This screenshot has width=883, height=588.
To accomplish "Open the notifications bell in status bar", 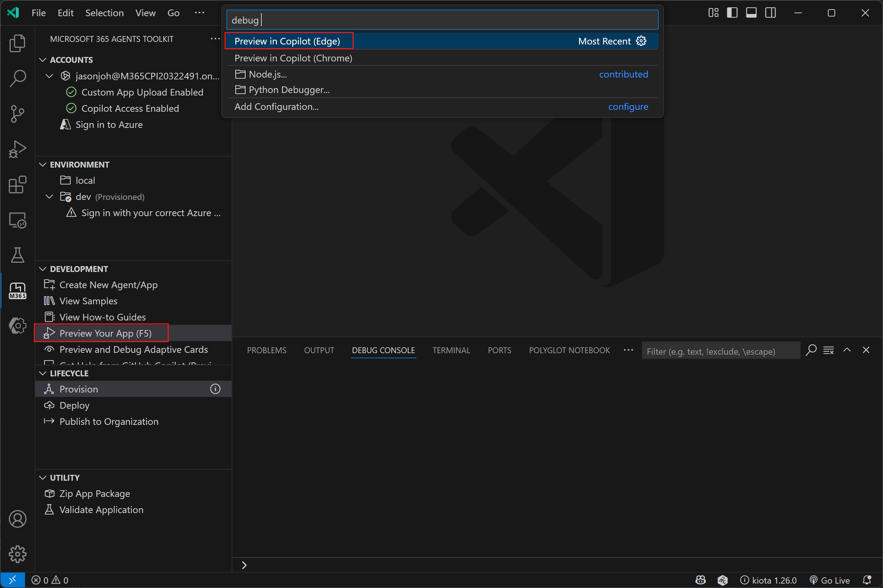I will [868, 580].
